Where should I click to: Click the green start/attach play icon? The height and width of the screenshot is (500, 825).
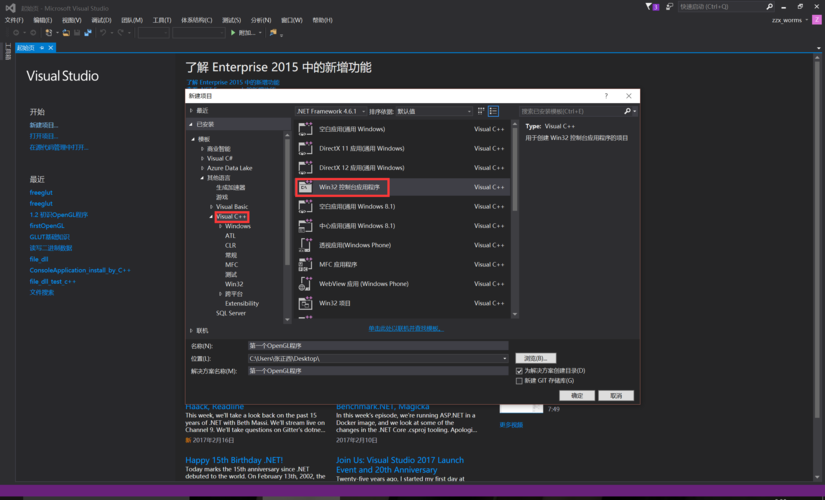233,33
